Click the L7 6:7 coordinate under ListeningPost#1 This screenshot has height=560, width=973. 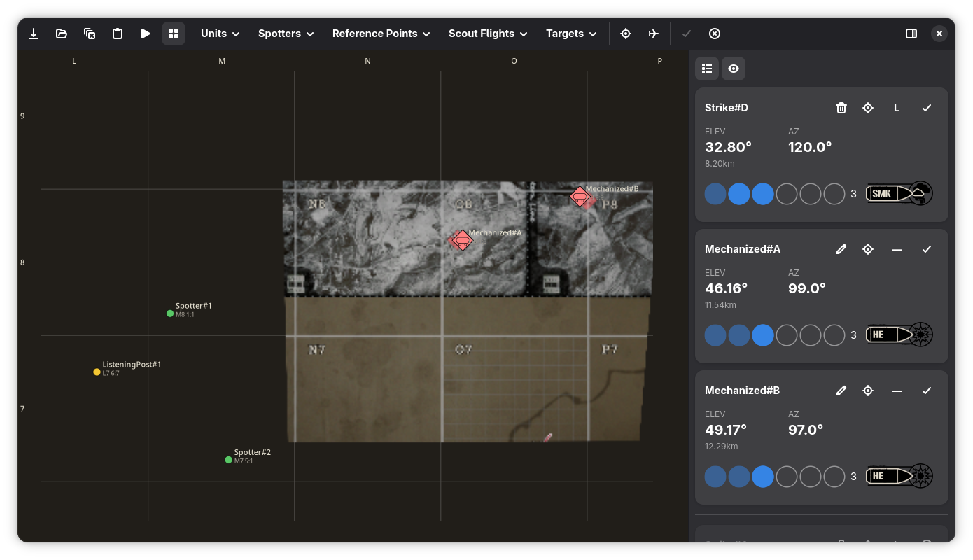(111, 374)
